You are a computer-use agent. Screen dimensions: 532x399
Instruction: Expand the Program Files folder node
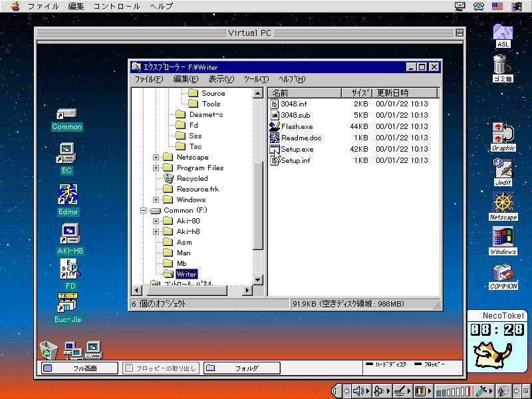156,168
